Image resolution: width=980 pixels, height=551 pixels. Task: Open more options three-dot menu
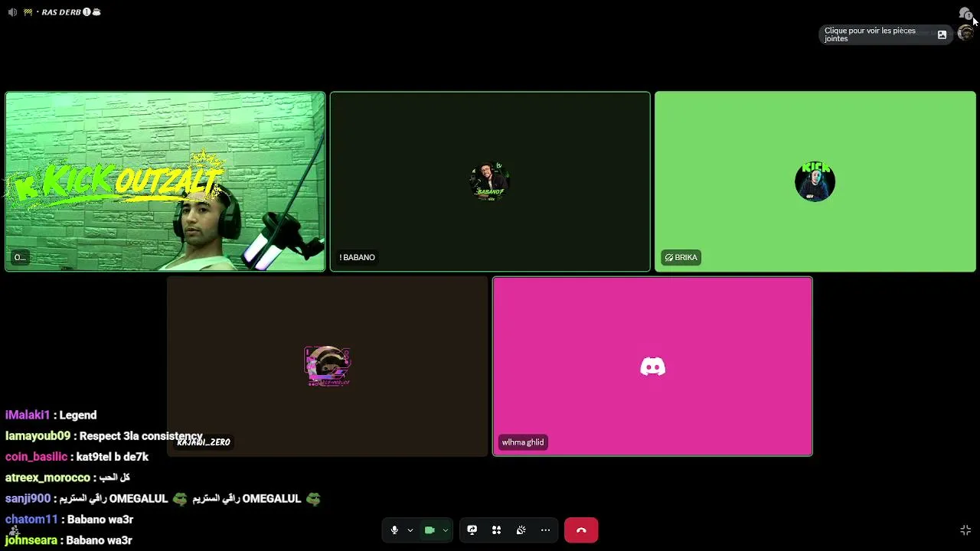545,530
